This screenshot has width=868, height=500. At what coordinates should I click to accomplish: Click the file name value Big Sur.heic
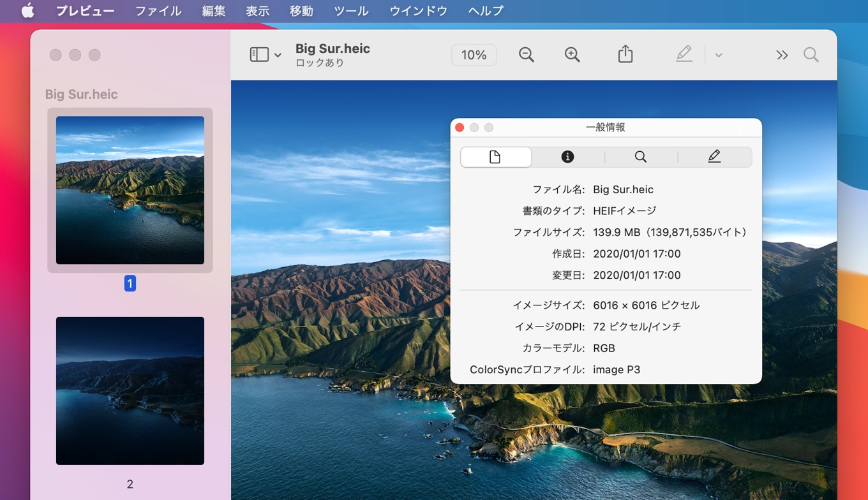coord(623,189)
